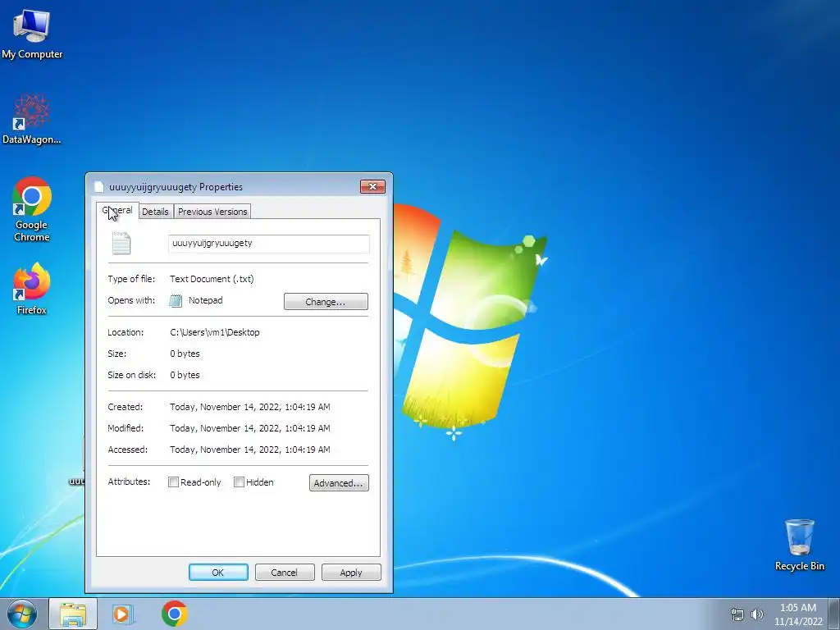Switch to the Details tab
The height and width of the screenshot is (630, 840).
155,212
